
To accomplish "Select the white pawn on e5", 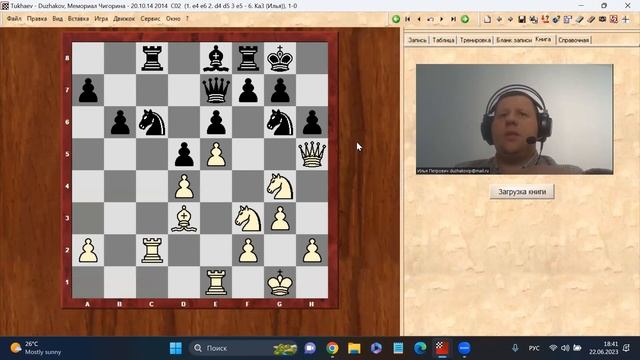I will click(216, 154).
